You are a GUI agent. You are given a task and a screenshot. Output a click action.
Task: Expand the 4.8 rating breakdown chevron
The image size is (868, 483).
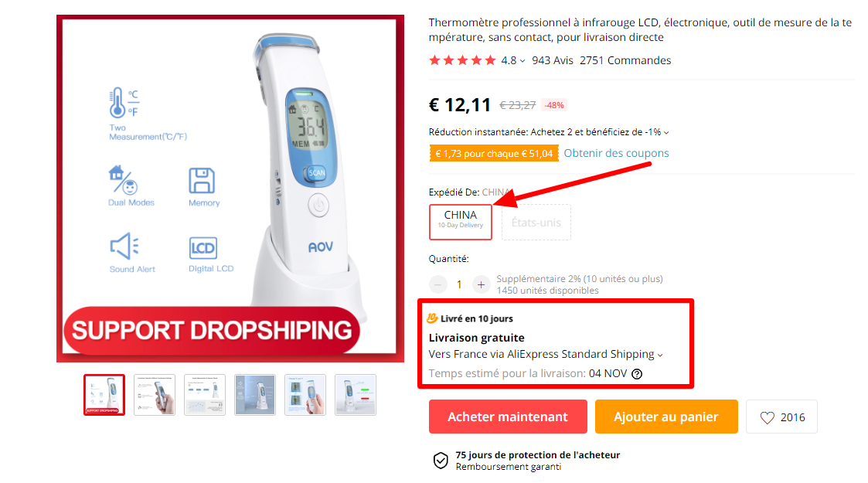(x=522, y=61)
